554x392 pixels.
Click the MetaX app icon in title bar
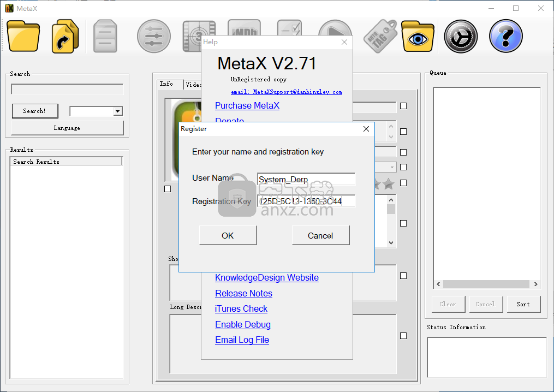pyautogui.click(x=9, y=8)
